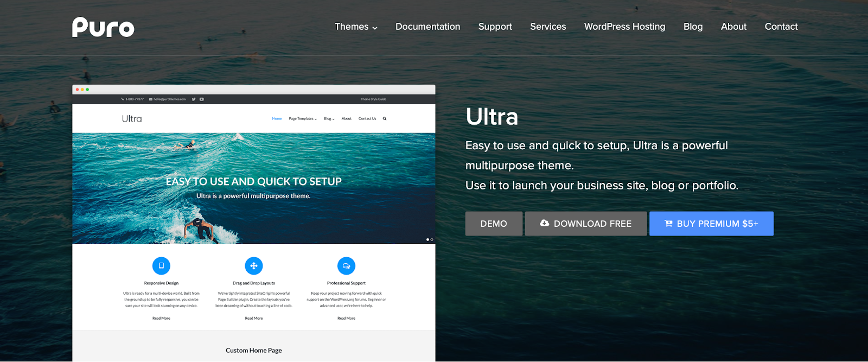
Task: Click 'Ultra is a powerful multipurpose theme.' subtitle
Action: coord(253,196)
